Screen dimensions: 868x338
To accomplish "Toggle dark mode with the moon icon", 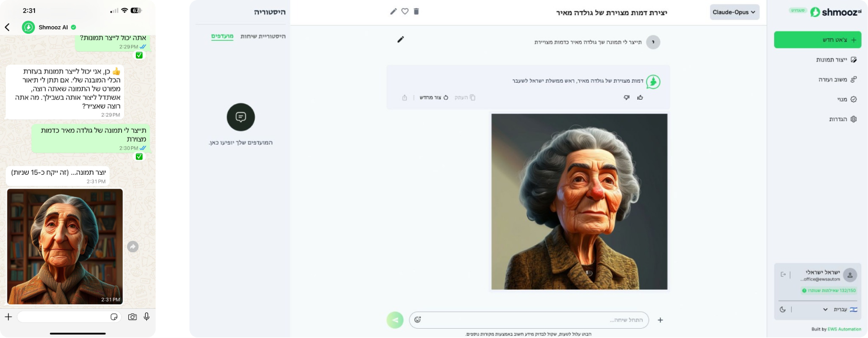I will [783, 309].
